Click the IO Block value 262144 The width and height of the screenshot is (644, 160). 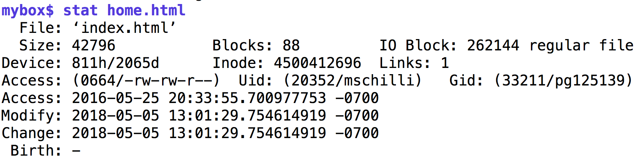point(493,45)
